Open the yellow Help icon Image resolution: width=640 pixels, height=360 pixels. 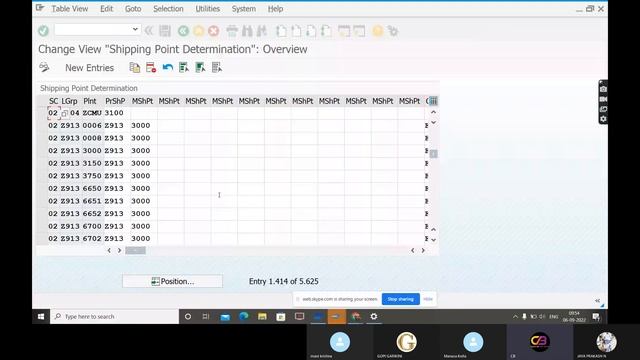378,31
